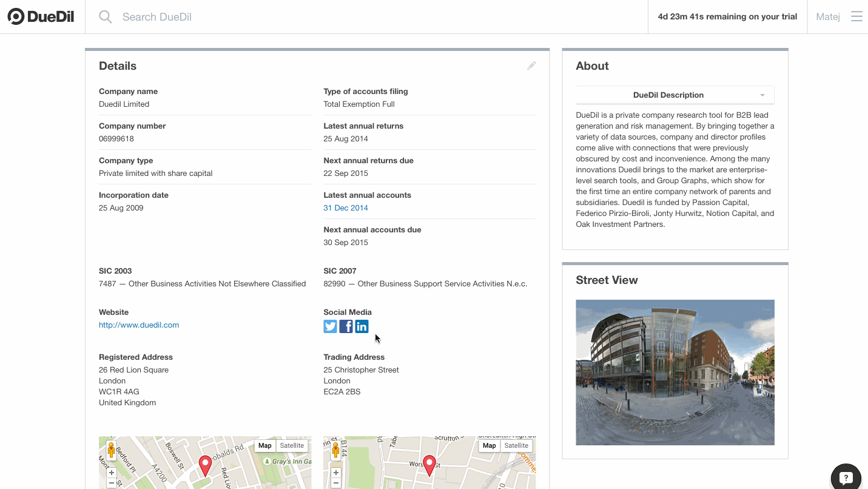Edit details with the pencil icon
This screenshot has height=489, width=868.
click(x=531, y=66)
